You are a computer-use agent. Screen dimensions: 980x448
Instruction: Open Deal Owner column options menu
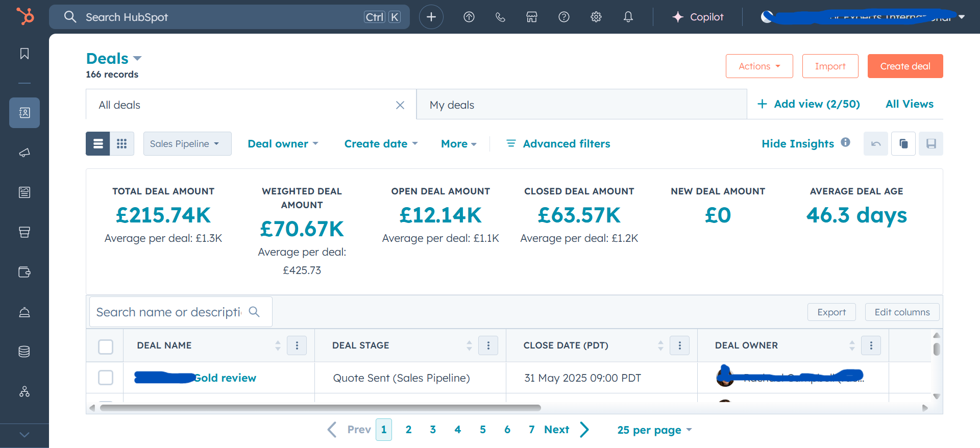[x=871, y=345]
